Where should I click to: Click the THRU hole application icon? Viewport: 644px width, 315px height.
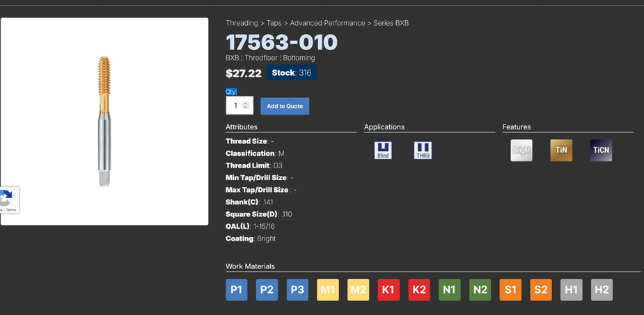pos(423,150)
